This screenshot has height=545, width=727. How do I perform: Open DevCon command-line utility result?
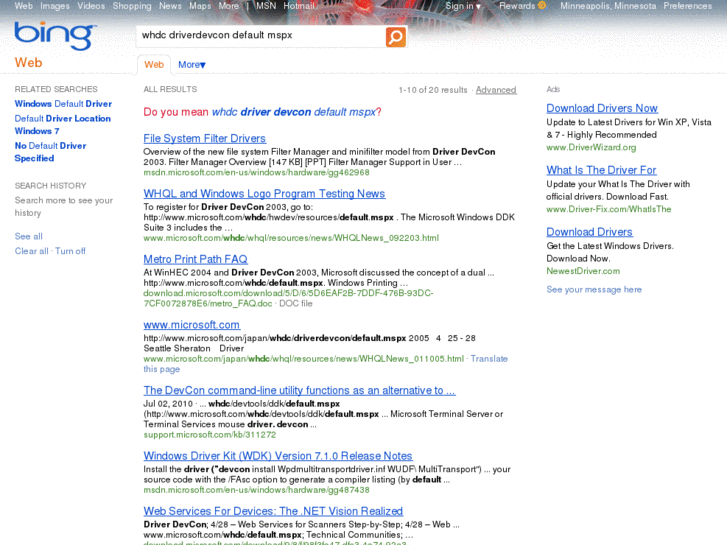tap(300, 391)
